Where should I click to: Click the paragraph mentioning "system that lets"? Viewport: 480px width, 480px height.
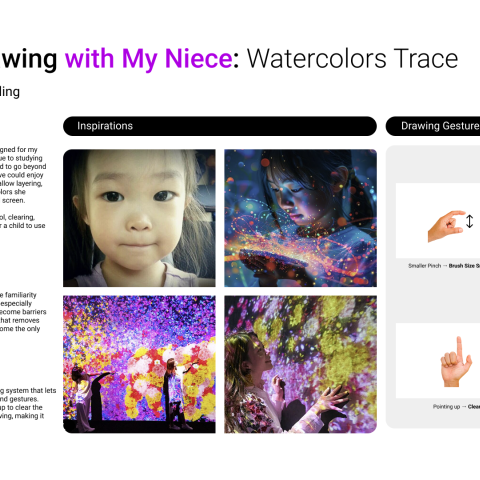coord(28,403)
